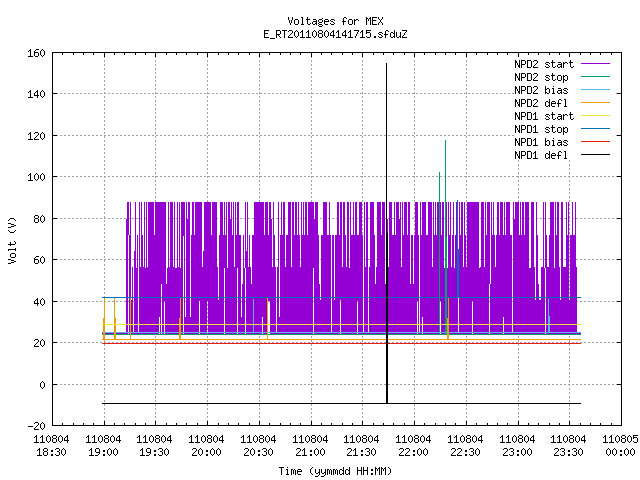Click the blue NPD1 stop legend line
The image size is (640, 480).
tap(595, 129)
